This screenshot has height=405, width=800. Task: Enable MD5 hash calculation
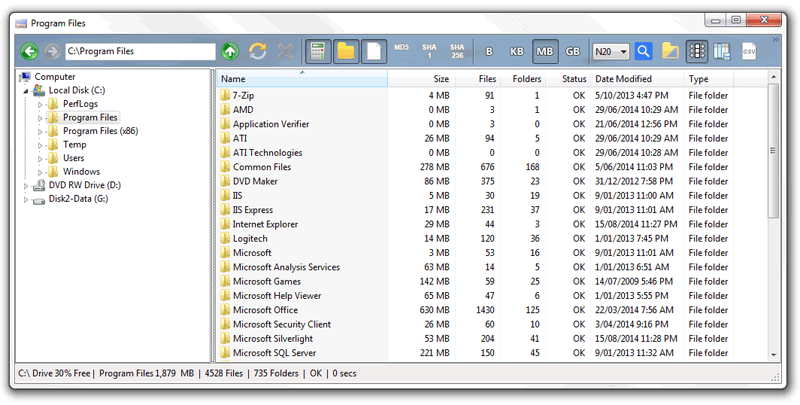pyautogui.click(x=402, y=47)
